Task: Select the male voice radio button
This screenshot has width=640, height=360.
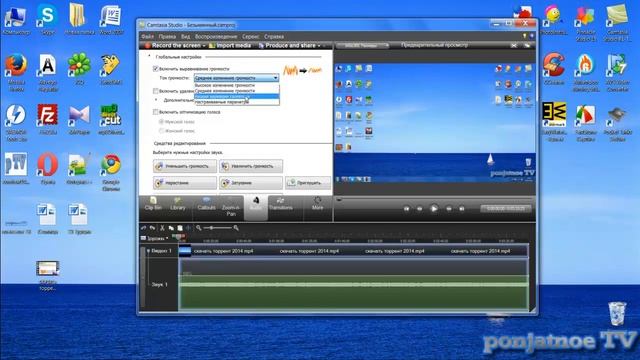Action: click(161, 121)
